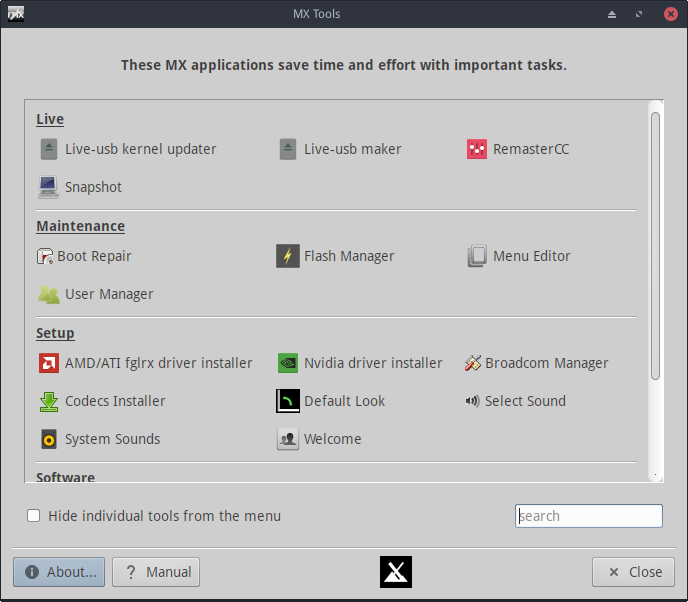Launch the Boot Repair icon

(x=45, y=256)
